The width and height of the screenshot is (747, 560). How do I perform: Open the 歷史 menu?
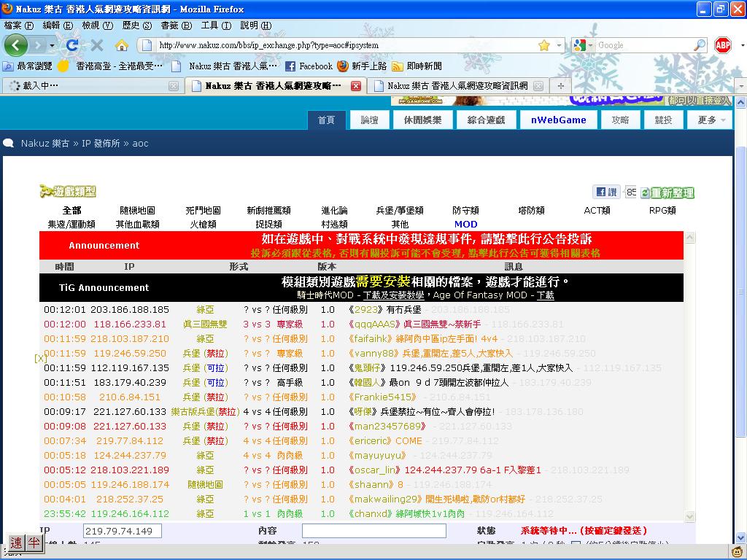[x=136, y=26]
